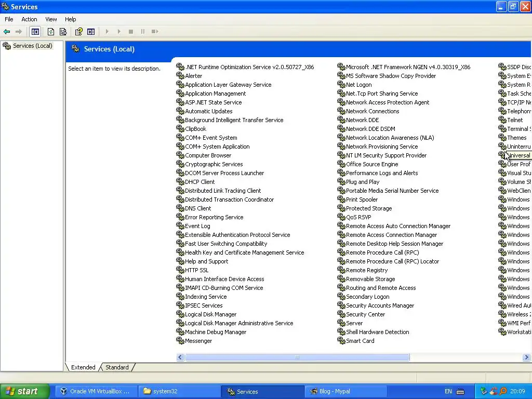Toggle the Show/Hide Console Tree toolbar button

[x=35, y=32]
